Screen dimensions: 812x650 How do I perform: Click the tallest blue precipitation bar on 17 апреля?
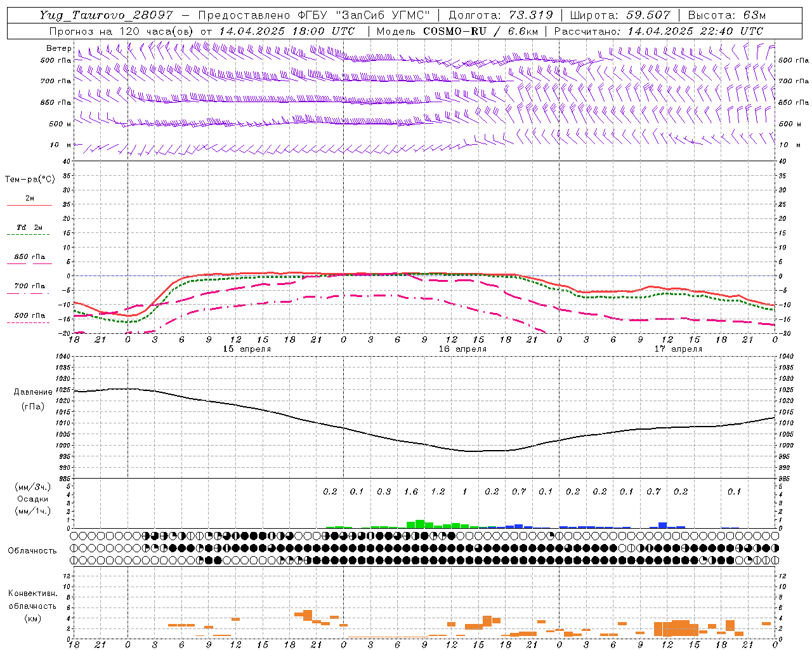click(x=663, y=526)
